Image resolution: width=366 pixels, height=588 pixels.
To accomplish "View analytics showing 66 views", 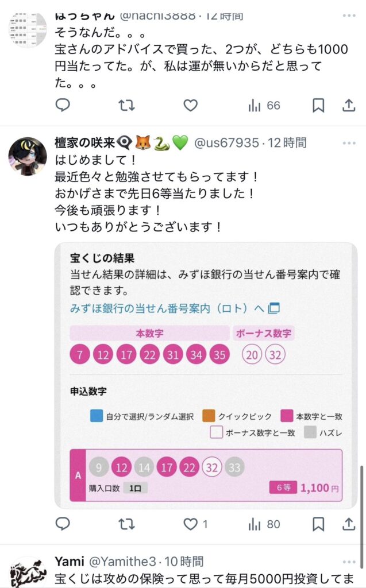I will [264, 106].
